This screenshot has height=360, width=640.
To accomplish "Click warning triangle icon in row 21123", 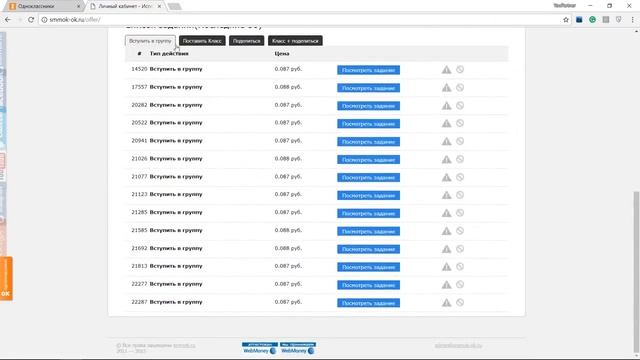I will 447,195.
